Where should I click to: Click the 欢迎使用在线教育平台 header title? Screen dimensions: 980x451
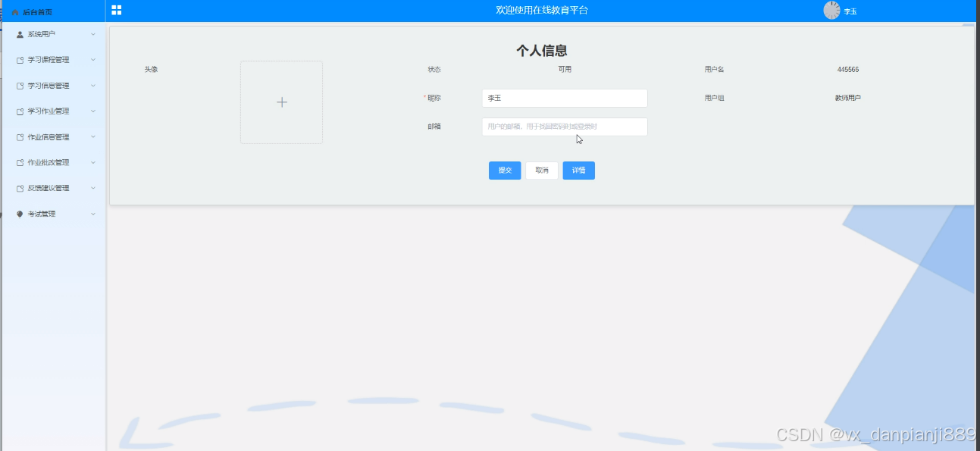click(x=542, y=10)
